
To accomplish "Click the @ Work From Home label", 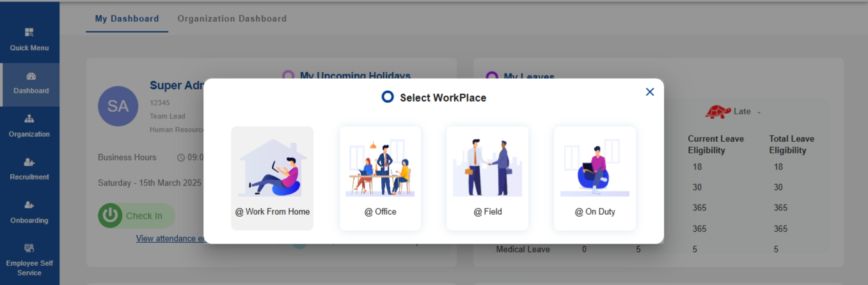I will click(x=272, y=212).
